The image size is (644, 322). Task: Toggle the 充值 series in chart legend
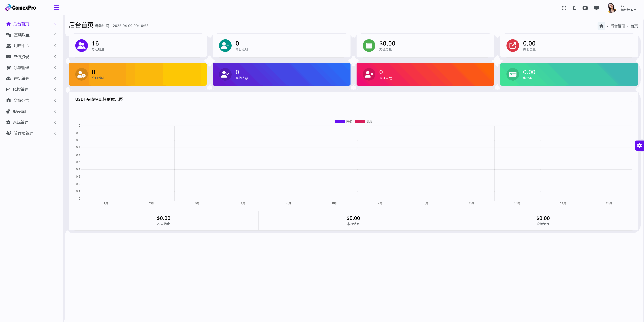(344, 122)
